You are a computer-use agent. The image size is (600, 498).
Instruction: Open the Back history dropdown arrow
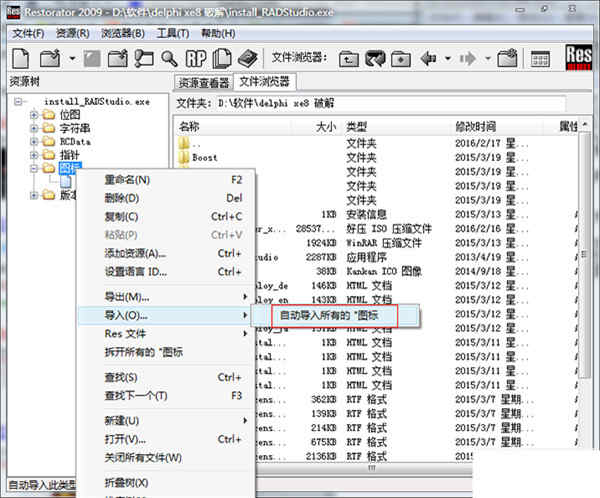[x=448, y=59]
